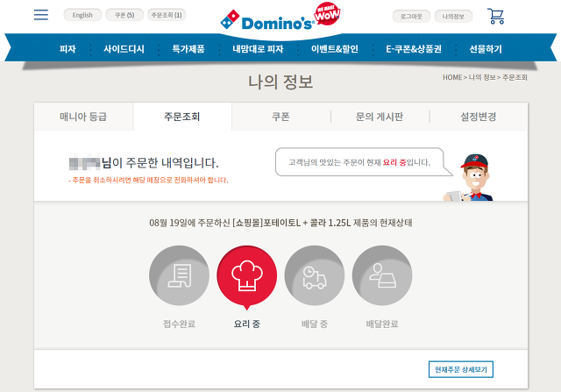The image size is (561, 392).
Task: Open the 주문조회 (1) header button
Action: 167,15
